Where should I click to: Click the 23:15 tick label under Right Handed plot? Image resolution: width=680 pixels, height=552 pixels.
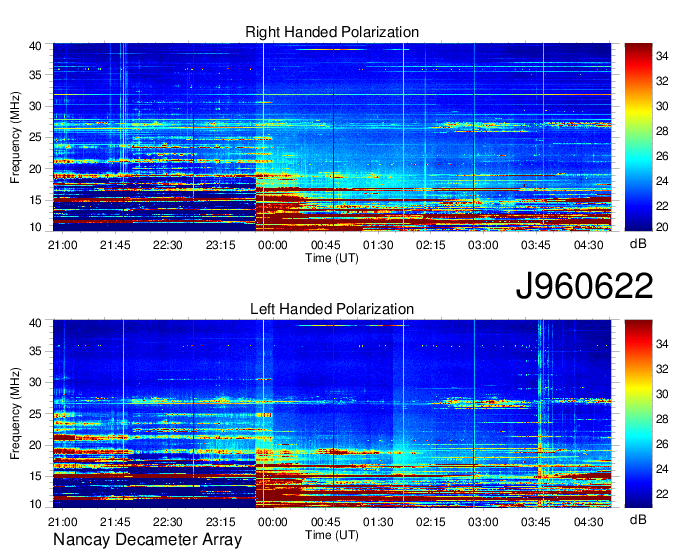click(220, 245)
